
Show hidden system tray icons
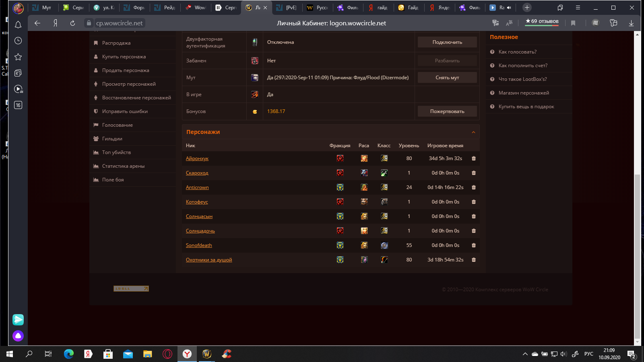525,354
